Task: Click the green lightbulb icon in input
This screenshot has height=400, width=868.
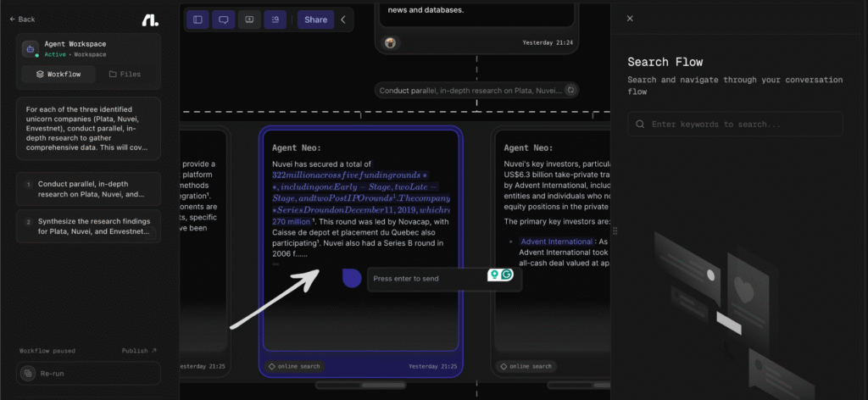Action: tap(493, 275)
